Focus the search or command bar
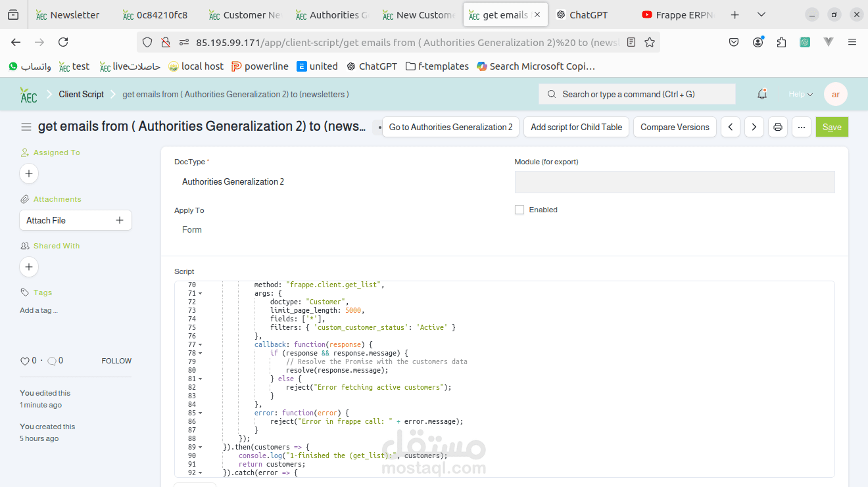Screen dimensions: 868x487 point(637,94)
